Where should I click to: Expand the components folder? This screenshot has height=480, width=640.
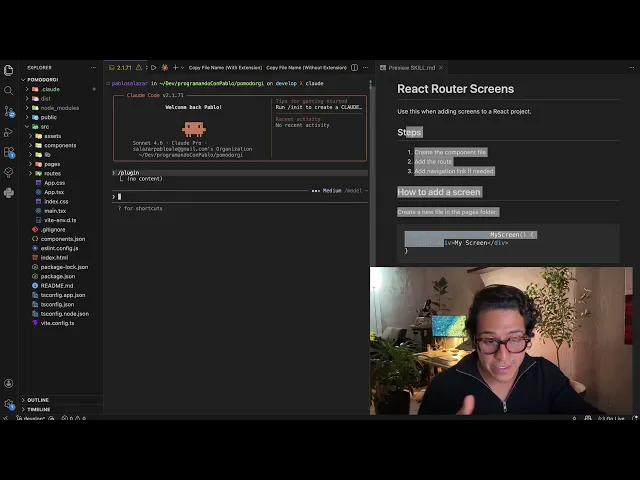tap(61, 145)
